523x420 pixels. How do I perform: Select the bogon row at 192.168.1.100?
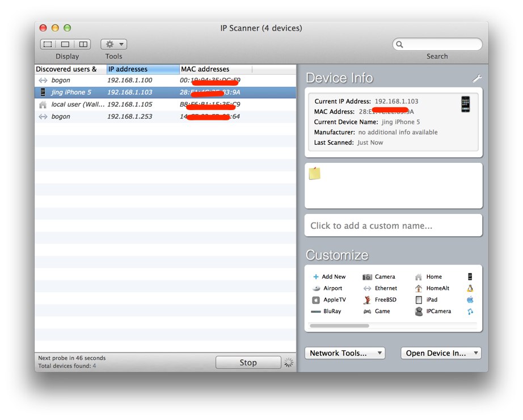(165, 80)
